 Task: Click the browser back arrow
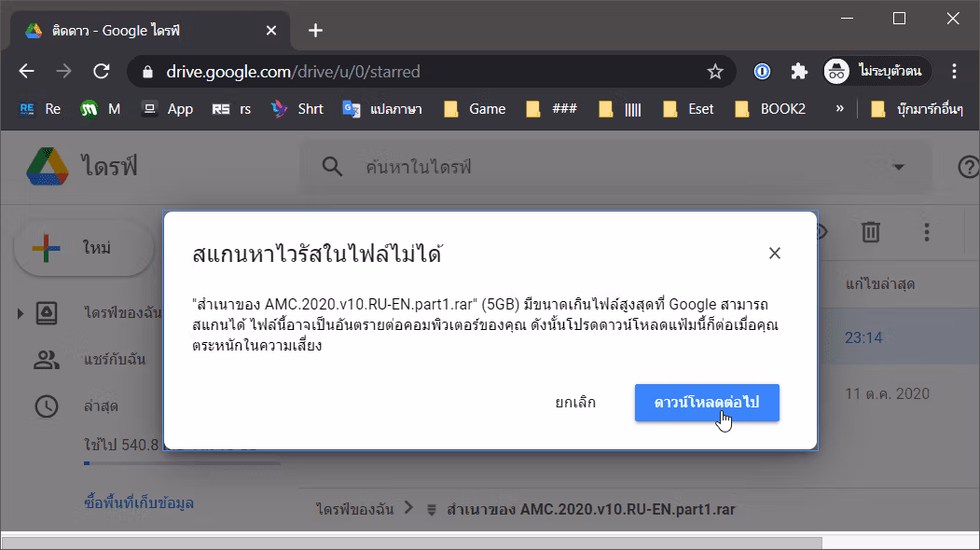[26, 71]
